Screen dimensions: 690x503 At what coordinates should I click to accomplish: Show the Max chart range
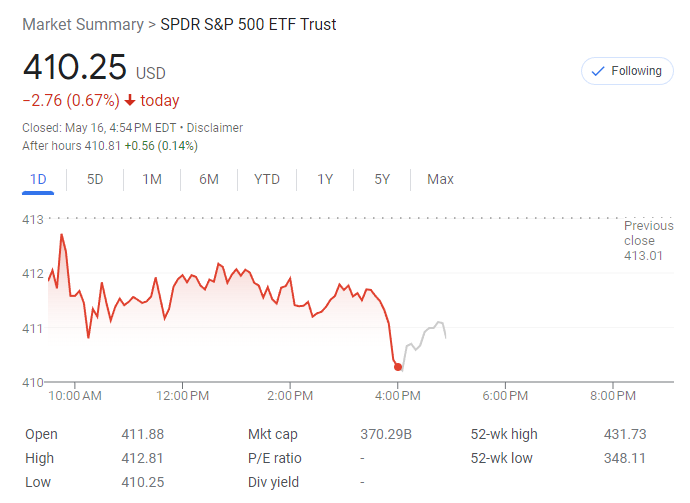(440, 179)
